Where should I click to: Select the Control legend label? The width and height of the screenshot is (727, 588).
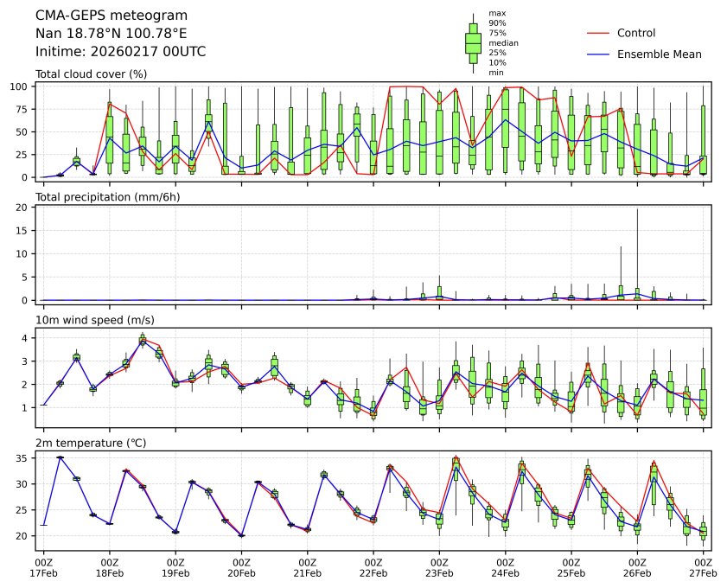pos(635,33)
